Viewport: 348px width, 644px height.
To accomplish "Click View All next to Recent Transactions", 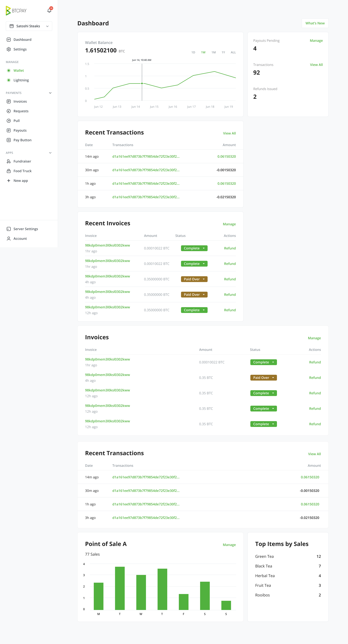I will tap(229, 133).
